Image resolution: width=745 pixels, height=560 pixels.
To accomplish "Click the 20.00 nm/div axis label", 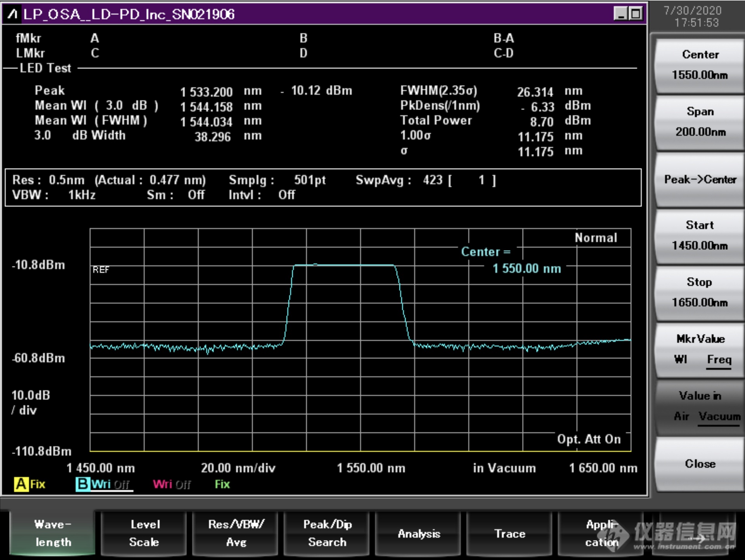I will click(238, 468).
